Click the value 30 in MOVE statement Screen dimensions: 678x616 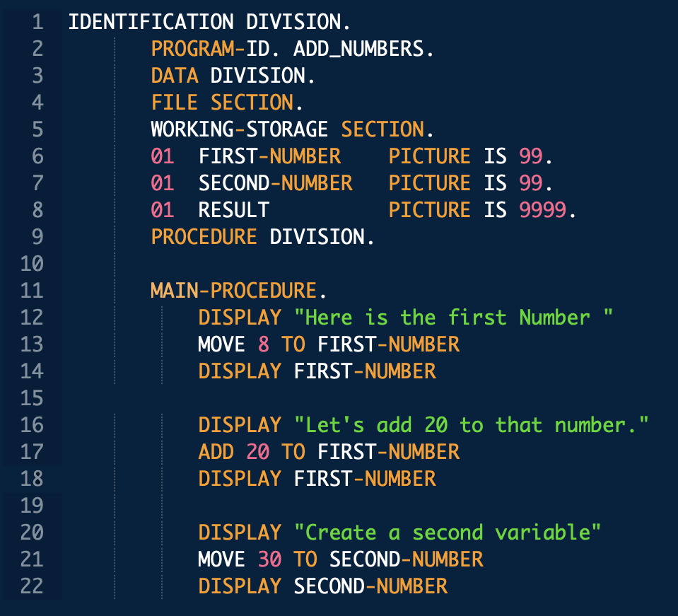point(269,559)
